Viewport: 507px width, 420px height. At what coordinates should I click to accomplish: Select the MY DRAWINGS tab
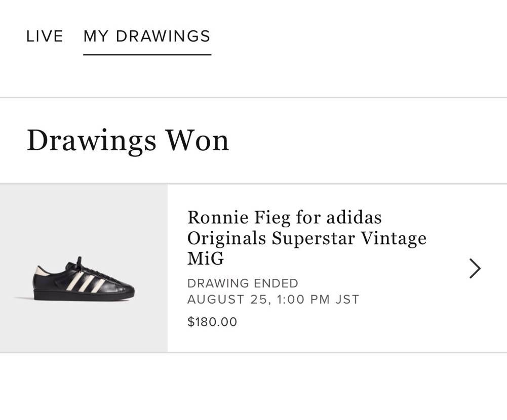pyautogui.click(x=147, y=36)
